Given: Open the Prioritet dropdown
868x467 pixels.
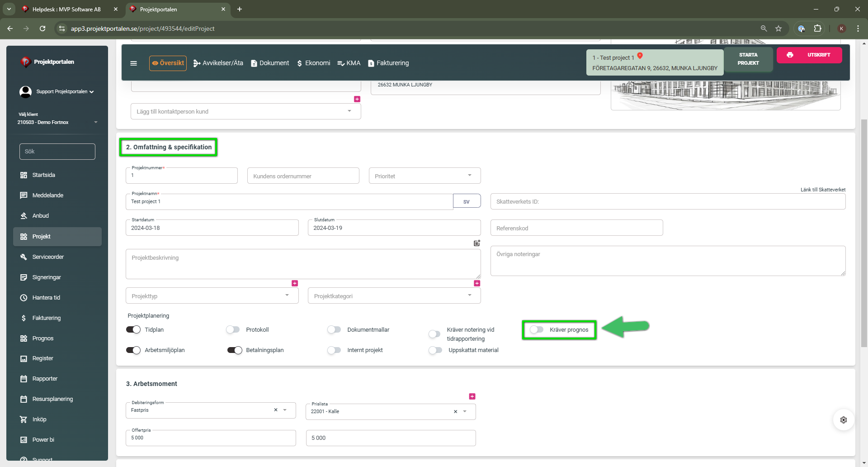Looking at the screenshot, I should 425,176.
